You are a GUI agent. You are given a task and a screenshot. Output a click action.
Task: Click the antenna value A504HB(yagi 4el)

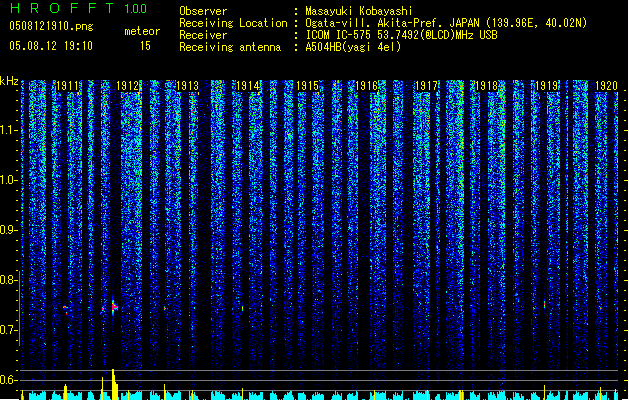tap(353, 47)
